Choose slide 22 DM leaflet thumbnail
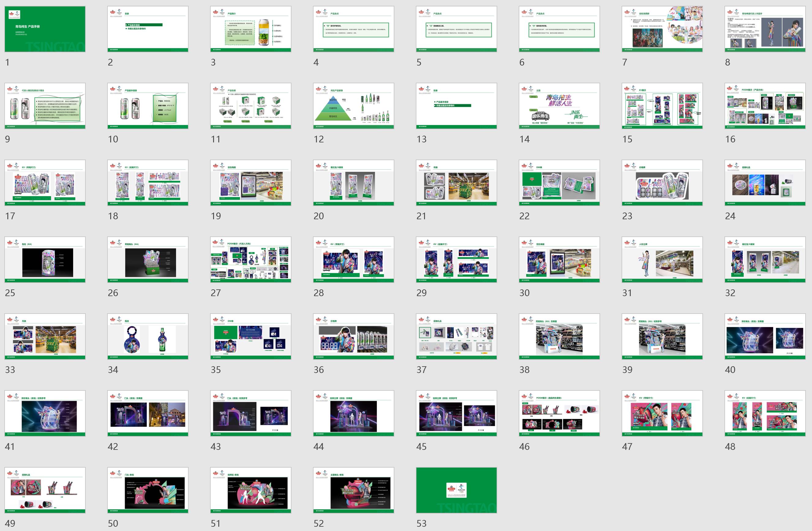Viewport: 812px width, 531px height. 559,183
